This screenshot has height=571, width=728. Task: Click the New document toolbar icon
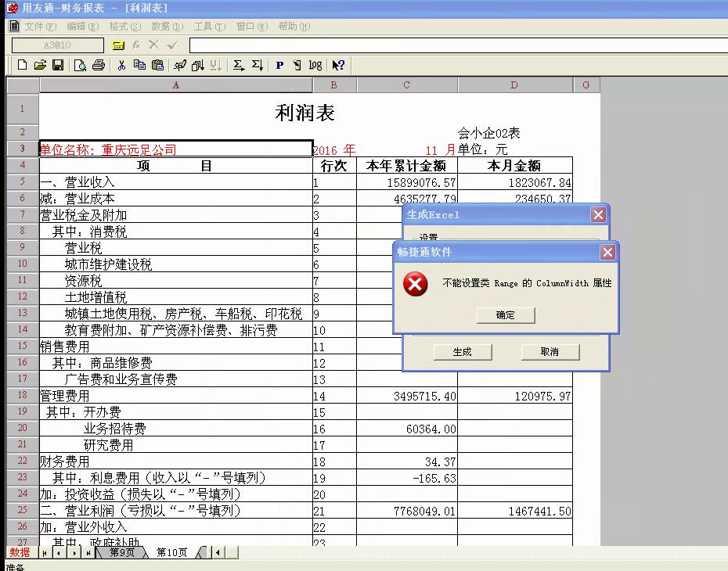pos(22,66)
